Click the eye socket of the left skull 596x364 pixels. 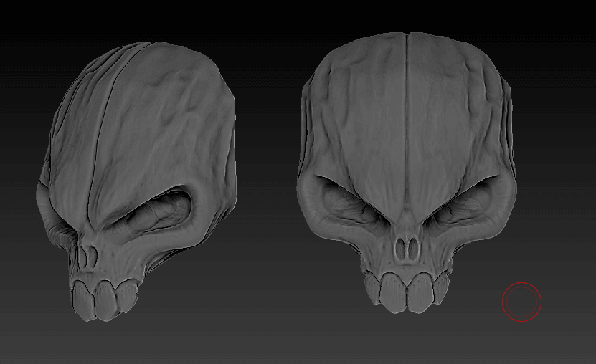(152, 213)
